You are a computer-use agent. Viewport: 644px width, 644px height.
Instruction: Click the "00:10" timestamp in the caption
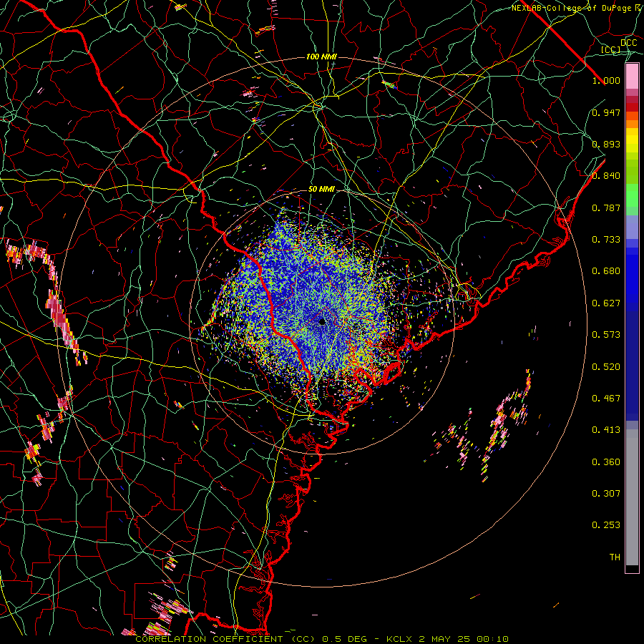point(492,639)
